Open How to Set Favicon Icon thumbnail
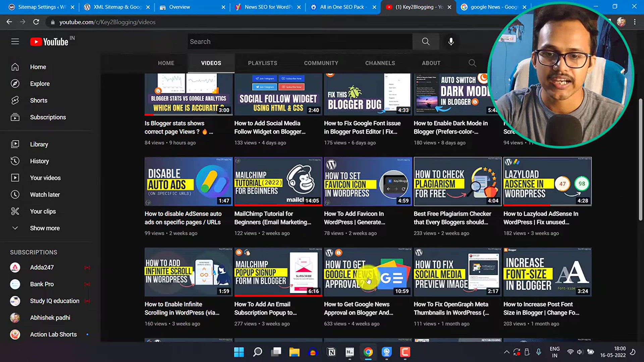The width and height of the screenshot is (644, 362). click(368, 181)
